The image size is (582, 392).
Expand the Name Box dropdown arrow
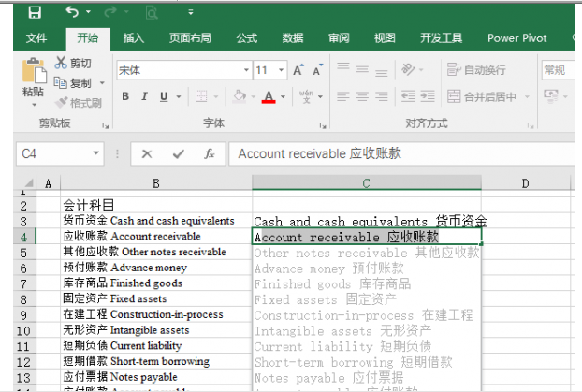96,153
